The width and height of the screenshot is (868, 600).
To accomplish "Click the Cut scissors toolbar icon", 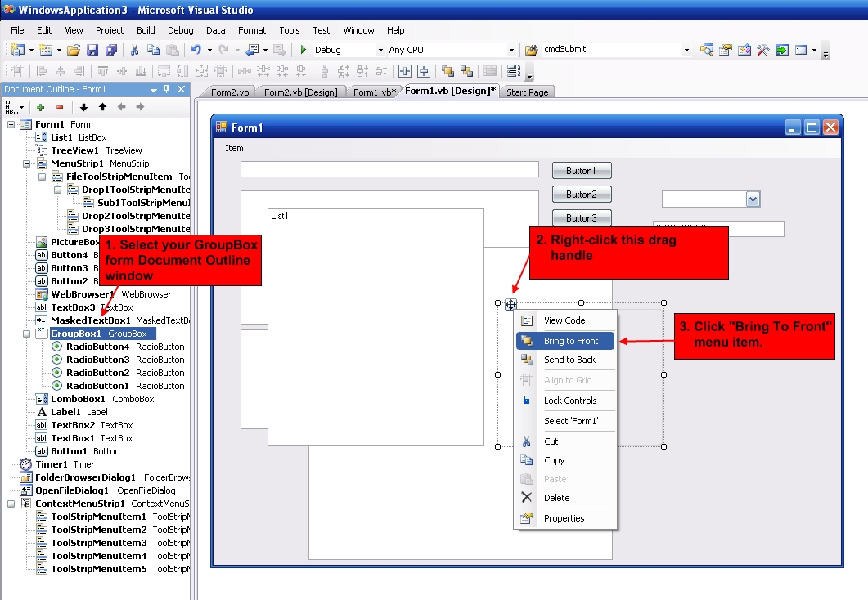I will click(134, 50).
